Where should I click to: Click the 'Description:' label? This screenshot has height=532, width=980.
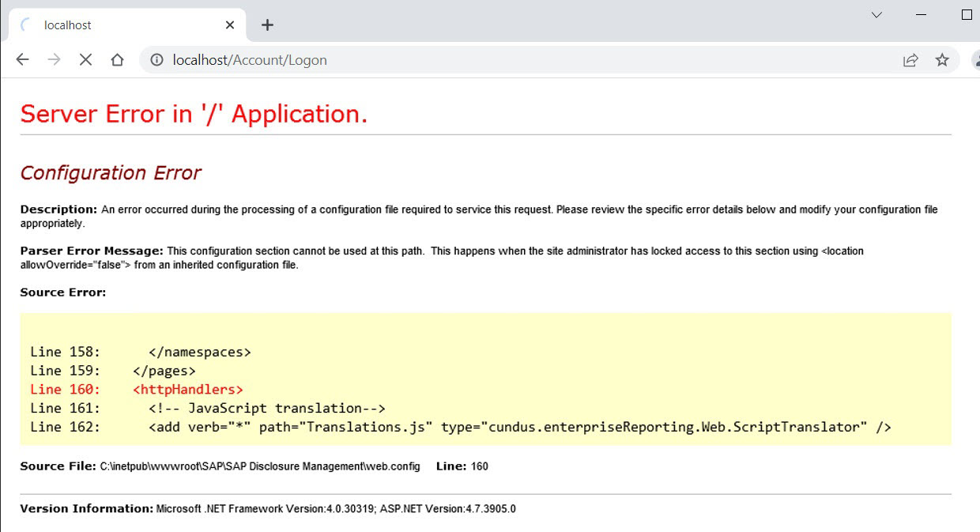coord(58,209)
